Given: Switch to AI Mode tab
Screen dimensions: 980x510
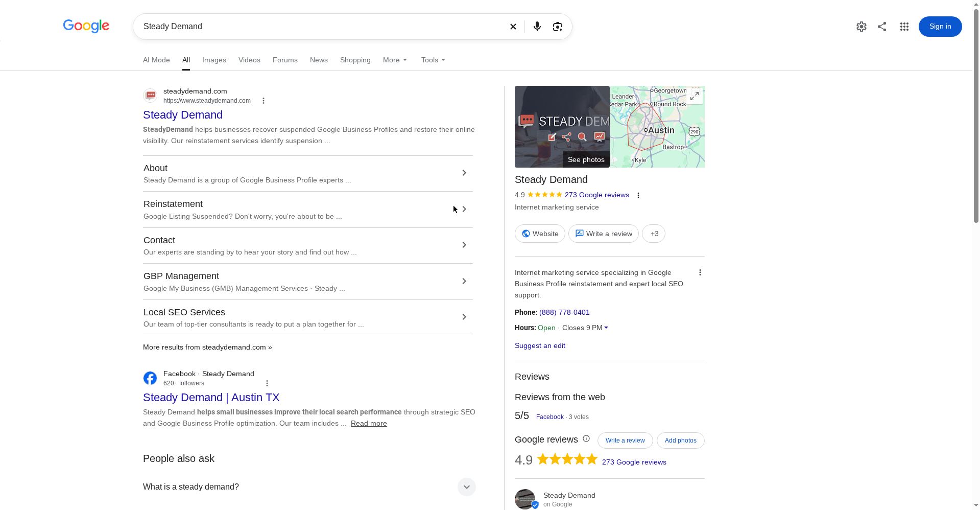Looking at the screenshot, I should pos(156,60).
